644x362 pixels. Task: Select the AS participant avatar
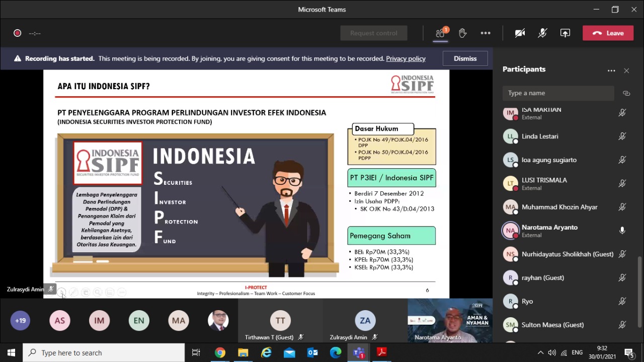[60, 321]
